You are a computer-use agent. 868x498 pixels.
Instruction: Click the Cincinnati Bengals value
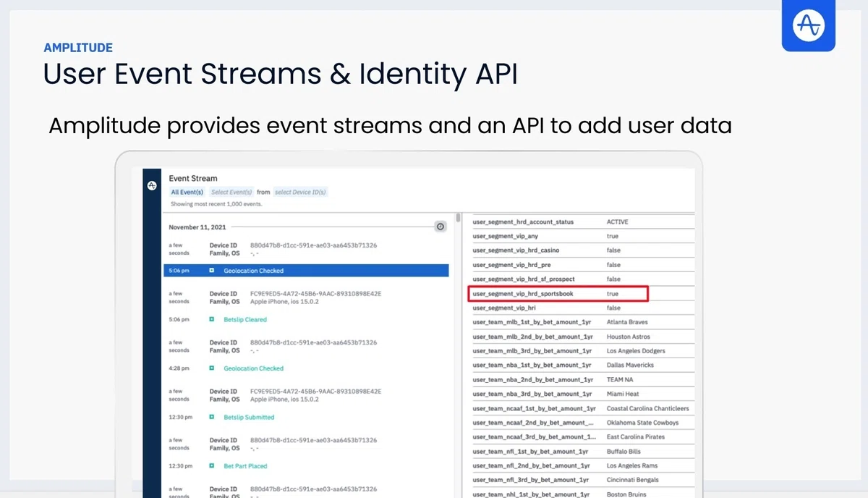(631, 479)
